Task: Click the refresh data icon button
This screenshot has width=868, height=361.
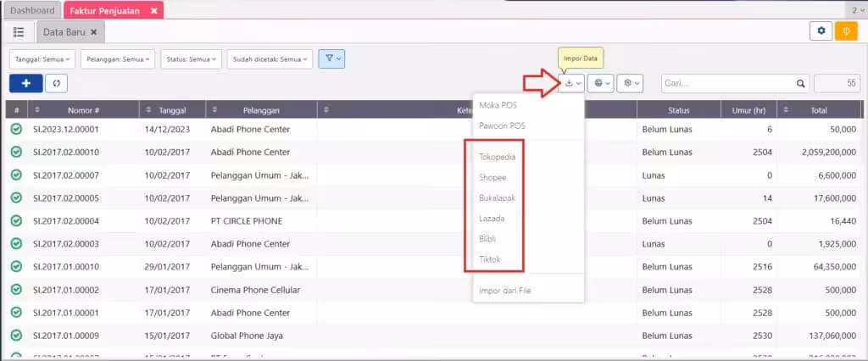Action: [56, 83]
